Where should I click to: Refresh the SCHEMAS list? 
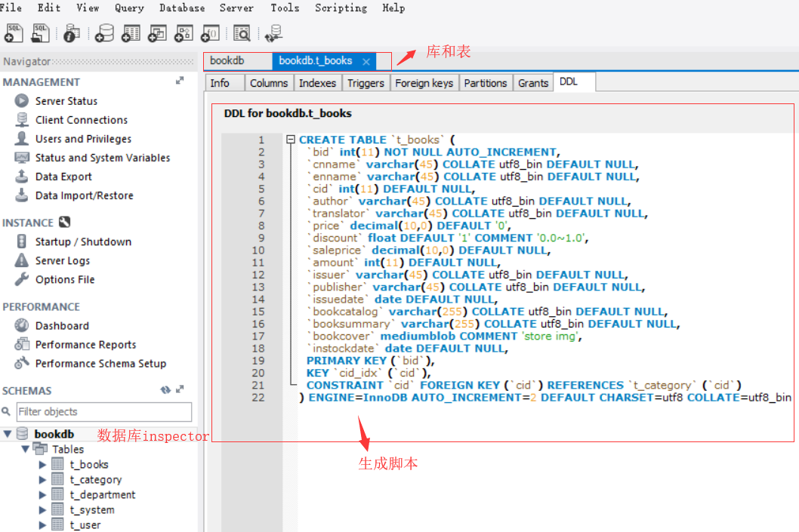tap(165, 390)
